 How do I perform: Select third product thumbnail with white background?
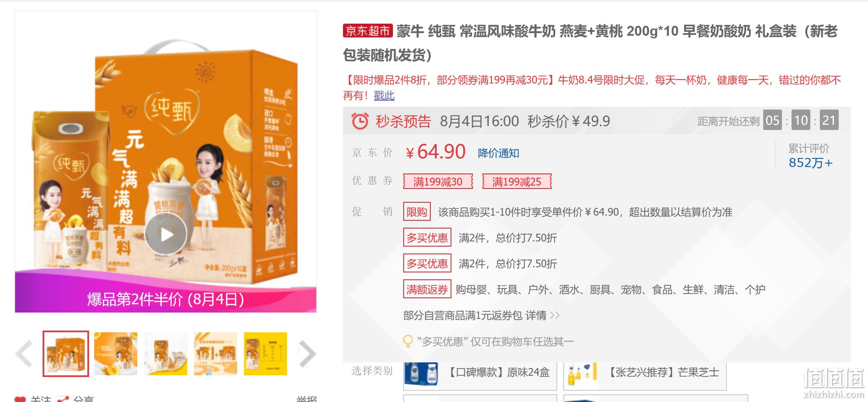point(166,354)
